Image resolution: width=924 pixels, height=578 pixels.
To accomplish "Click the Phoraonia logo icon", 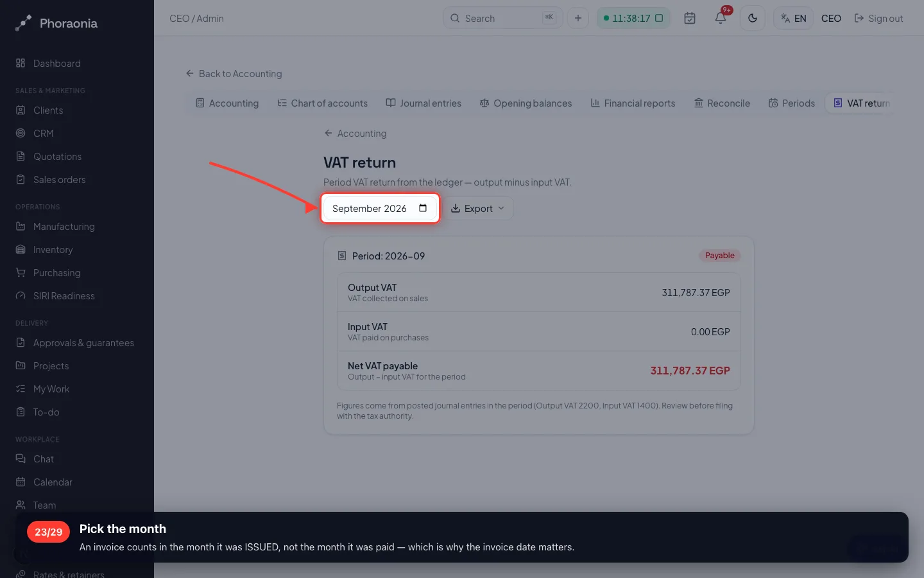I will (x=23, y=23).
